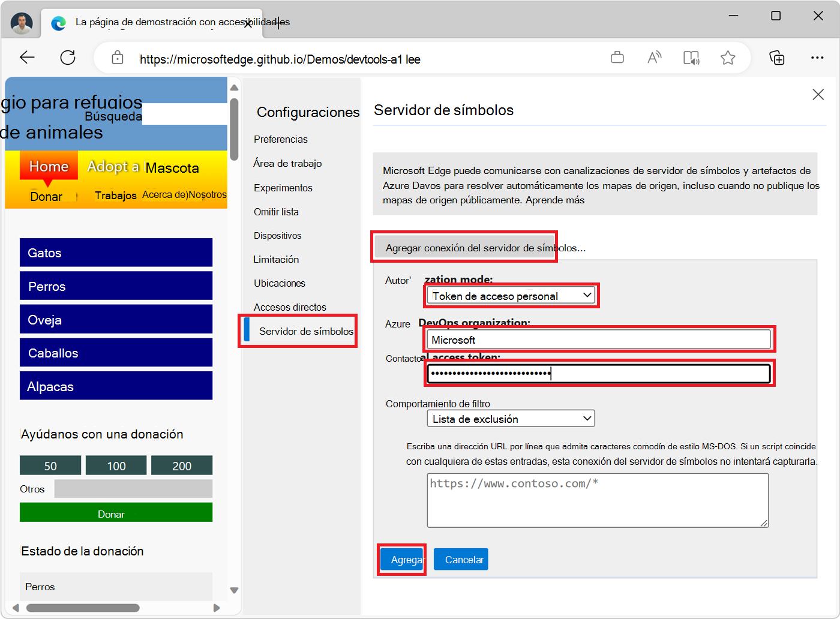840x619 pixels.
Task: Click the blue Agregar button
Action: (x=402, y=559)
